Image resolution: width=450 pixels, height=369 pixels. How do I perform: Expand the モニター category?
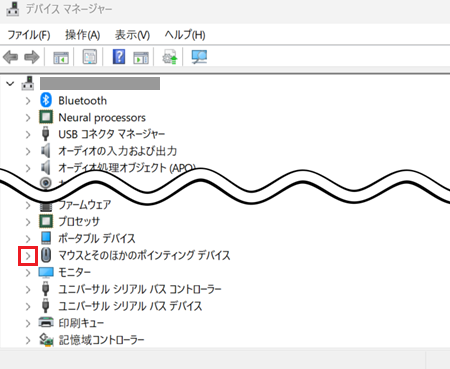[x=28, y=273]
